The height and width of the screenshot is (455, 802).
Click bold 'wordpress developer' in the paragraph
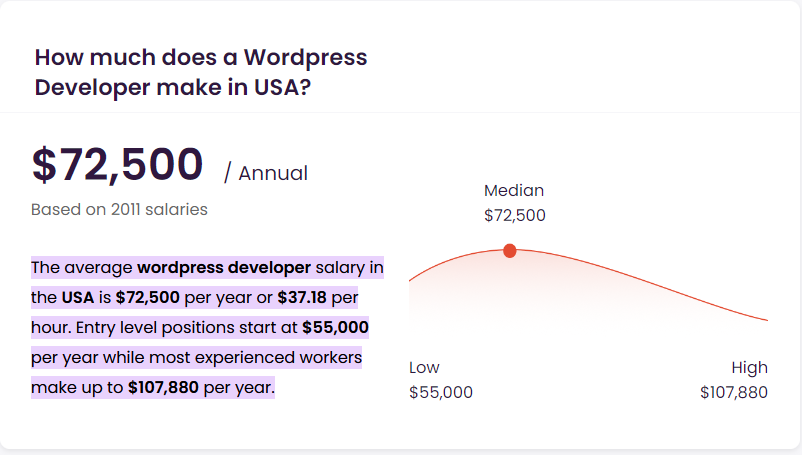click(224, 267)
